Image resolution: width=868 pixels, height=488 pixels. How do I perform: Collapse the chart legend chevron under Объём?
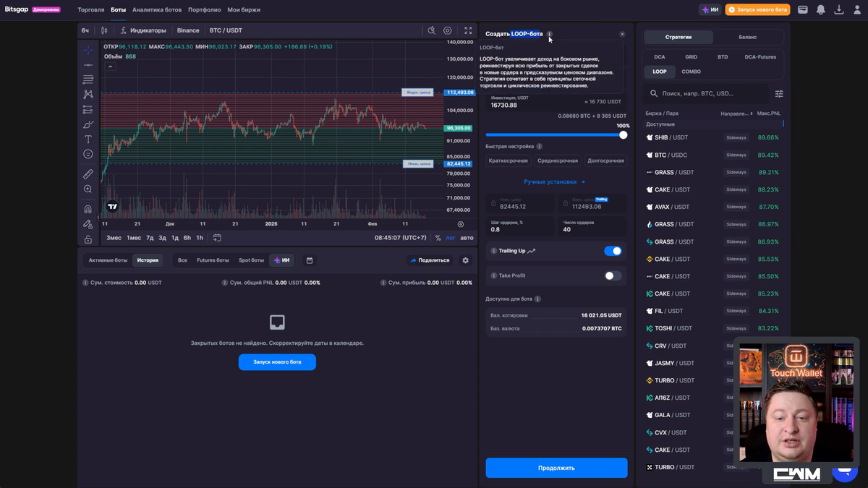click(x=110, y=67)
